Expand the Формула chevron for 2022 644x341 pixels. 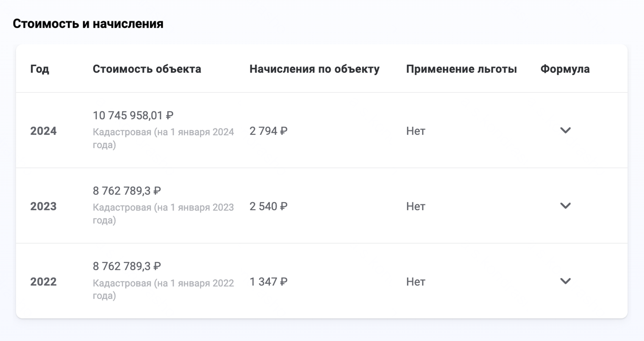[x=565, y=281]
